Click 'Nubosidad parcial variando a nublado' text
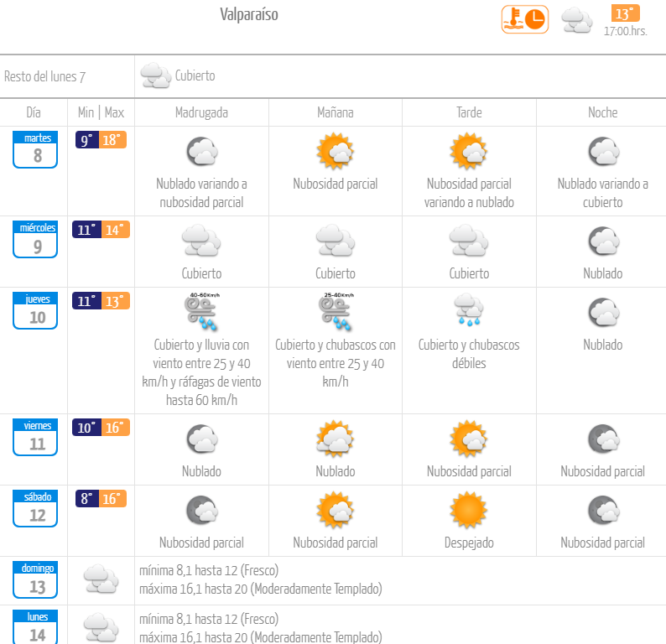Screen dimensions: 666x644 pos(469,193)
